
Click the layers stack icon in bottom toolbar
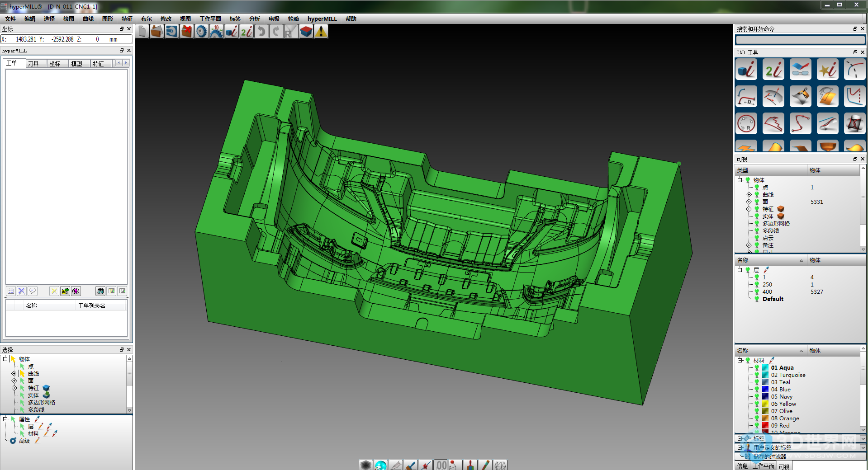[366, 465]
